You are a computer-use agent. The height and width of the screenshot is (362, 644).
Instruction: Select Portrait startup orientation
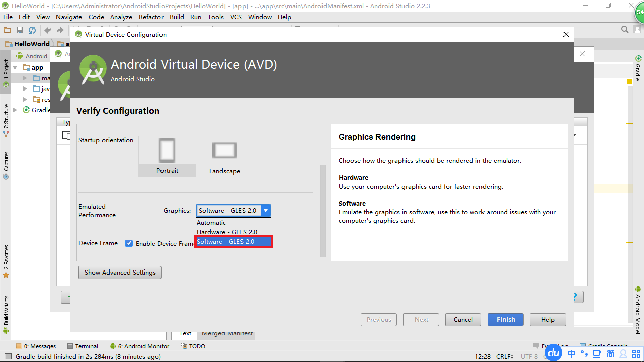click(x=167, y=156)
